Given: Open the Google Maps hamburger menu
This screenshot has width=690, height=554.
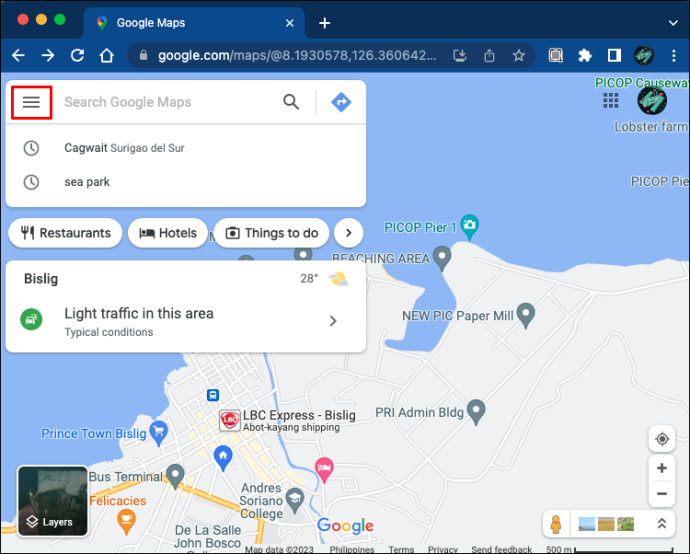Looking at the screenshot, I should pyautogui.click(x=31, y=102).
